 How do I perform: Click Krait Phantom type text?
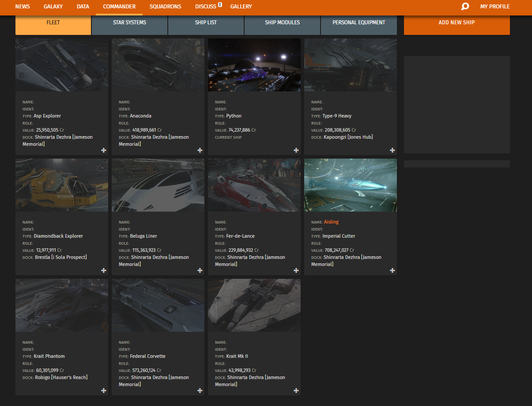(x=49, y=356)
